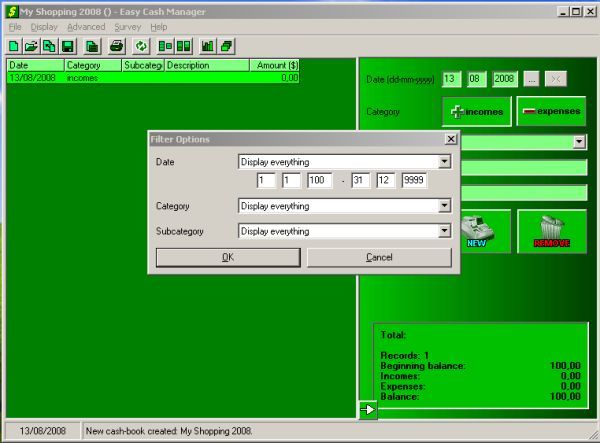
Task: Click the status bar date 13/08/2008
Action: point(43,431)
